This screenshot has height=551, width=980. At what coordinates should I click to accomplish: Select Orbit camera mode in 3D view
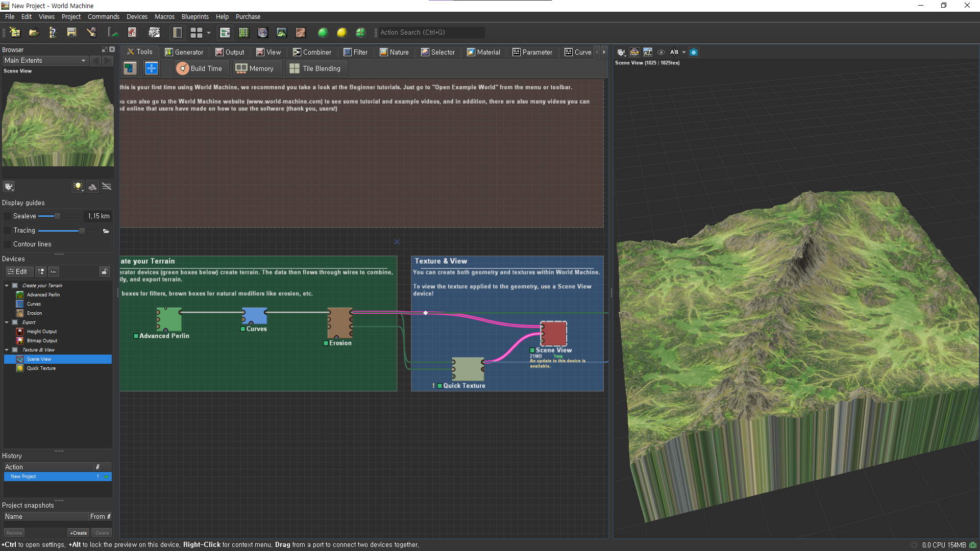point(634,52)
